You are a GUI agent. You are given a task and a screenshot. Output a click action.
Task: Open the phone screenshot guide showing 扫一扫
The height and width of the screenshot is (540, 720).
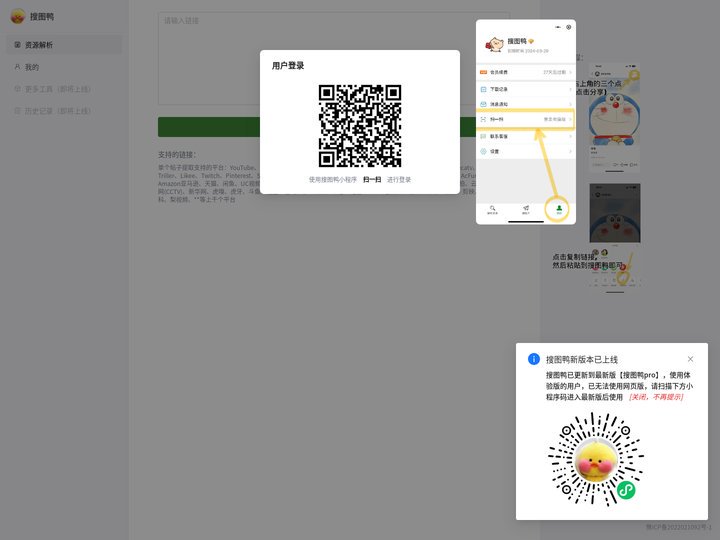(x=526, y=122)
